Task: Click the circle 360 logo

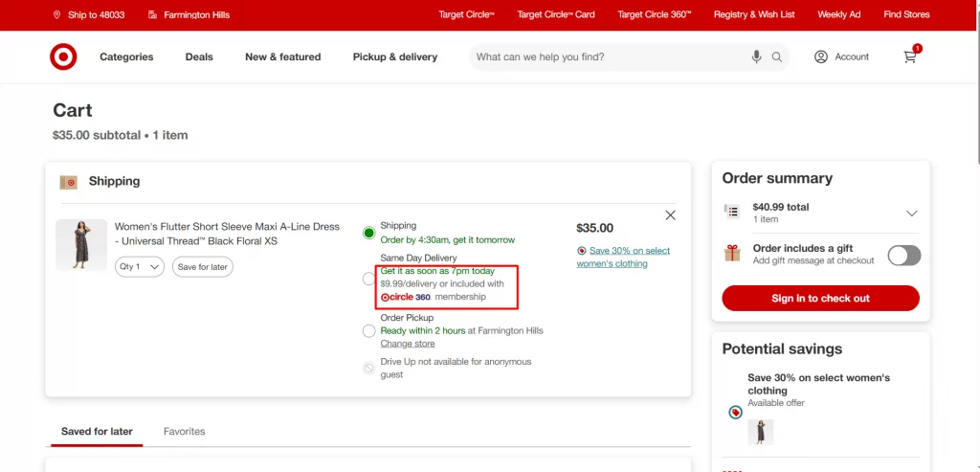Action: pos(406,298)
